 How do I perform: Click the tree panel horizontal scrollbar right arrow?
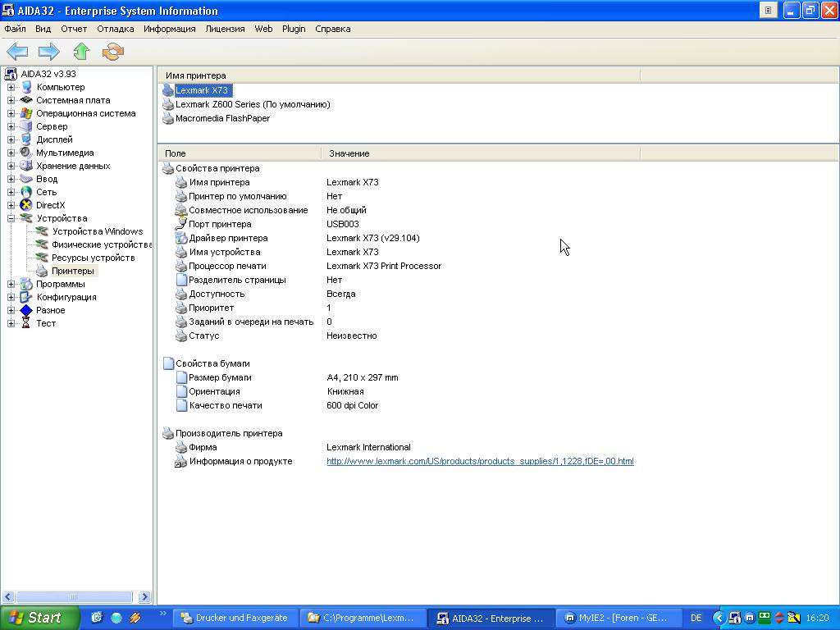point(144,596)
